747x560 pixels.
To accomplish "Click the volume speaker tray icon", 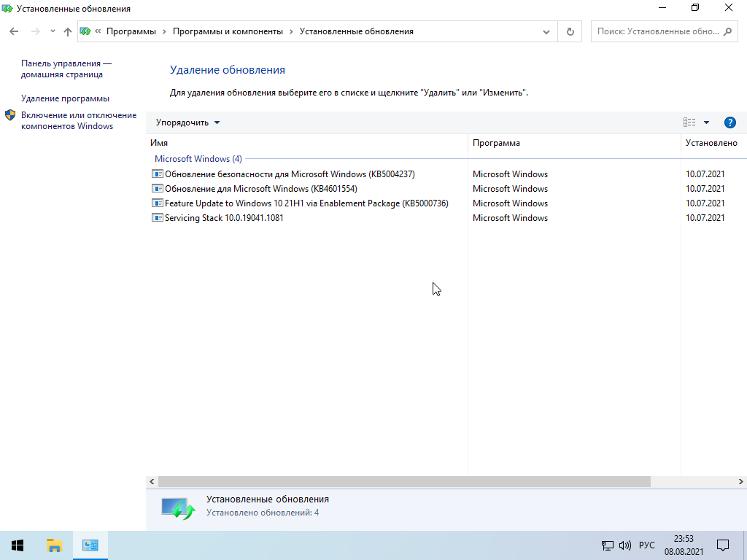I will (x=624, y=545).
